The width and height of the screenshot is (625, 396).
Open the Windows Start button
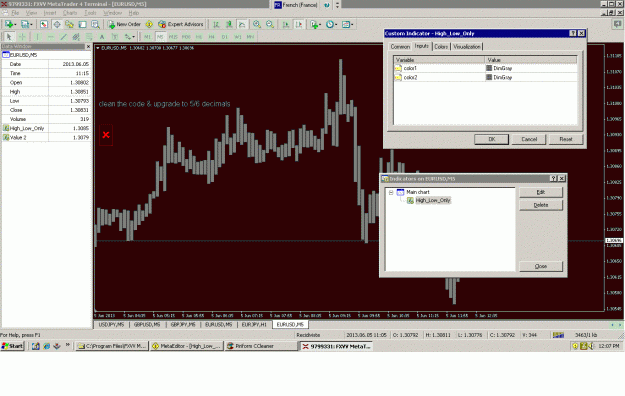12,346
